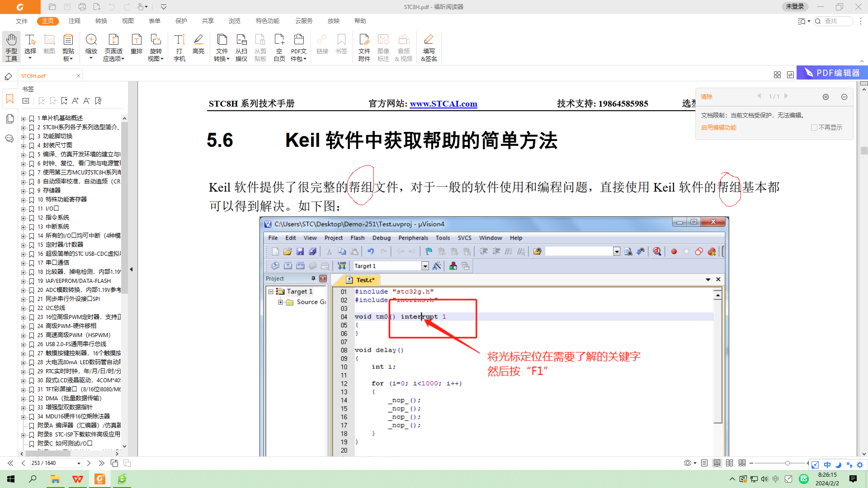Create PDF from scanner
Screen dimensions: 868x488
(241, 47)
